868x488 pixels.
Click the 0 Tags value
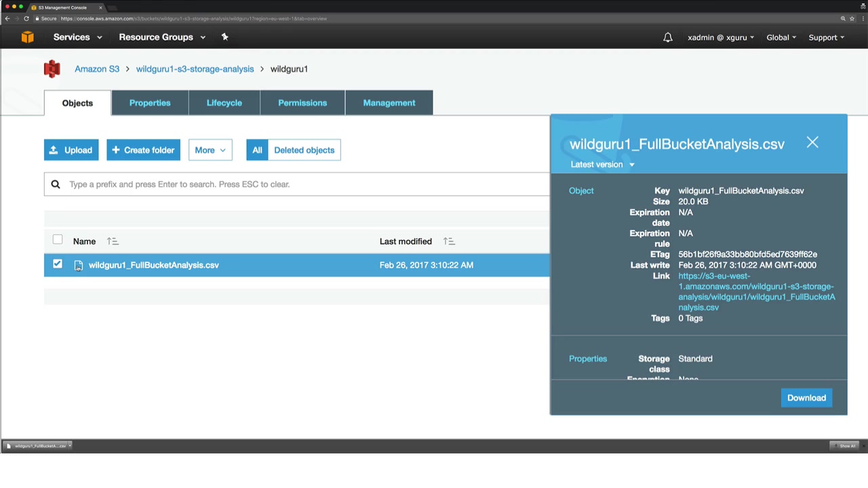click(x=690, y=318)
